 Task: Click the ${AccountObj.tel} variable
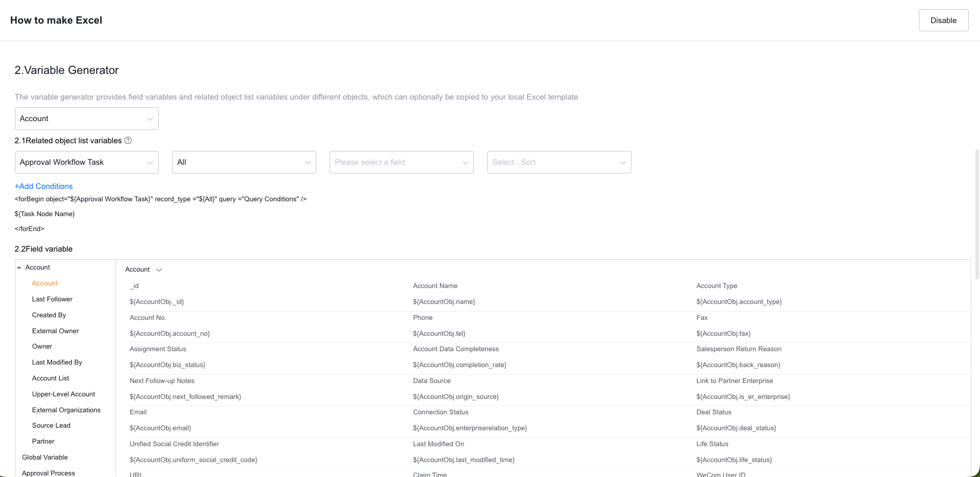(439, 334)
